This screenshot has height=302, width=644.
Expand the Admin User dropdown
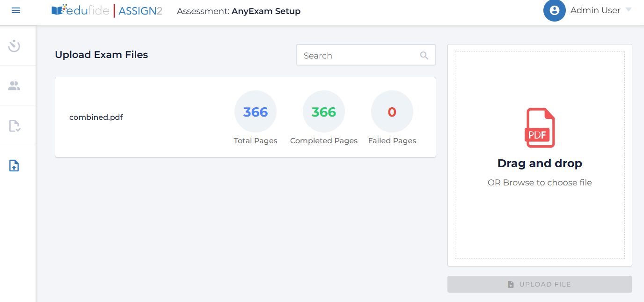(x=629, y=10)
